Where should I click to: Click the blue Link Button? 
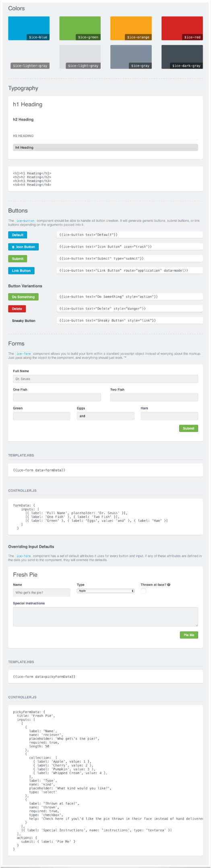coord(21,271)
